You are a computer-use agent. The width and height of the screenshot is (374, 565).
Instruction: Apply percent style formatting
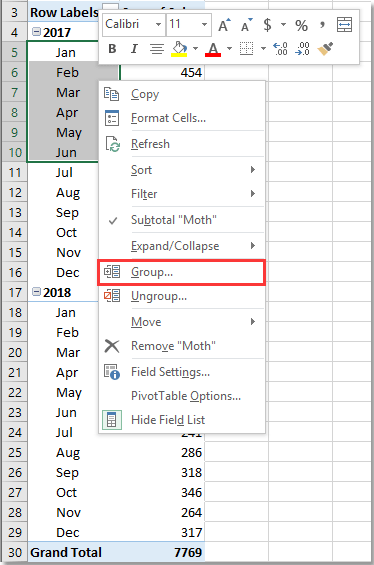[x=301, y=25]
